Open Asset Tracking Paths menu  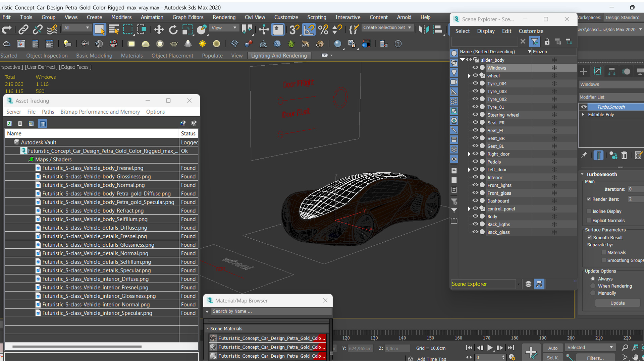pyautogui.click(x=48, y=112)
